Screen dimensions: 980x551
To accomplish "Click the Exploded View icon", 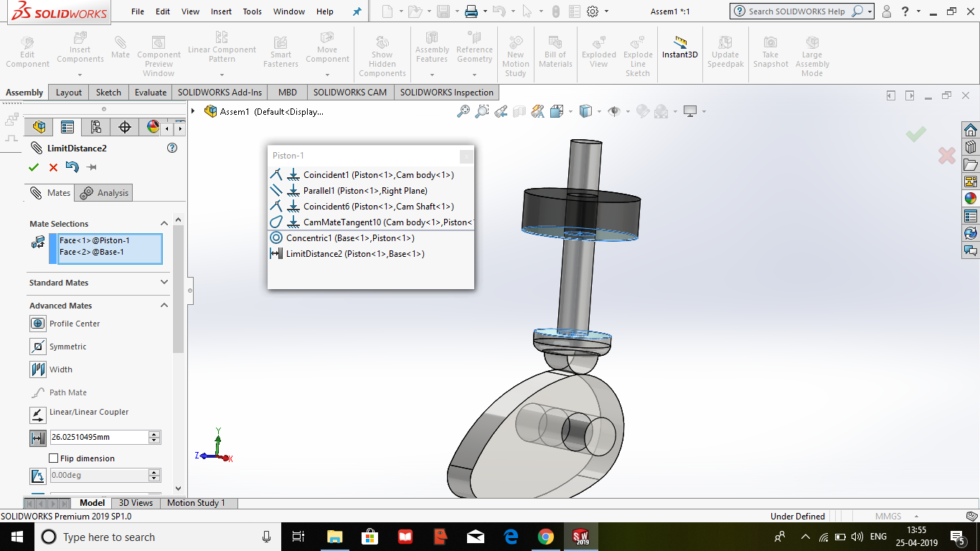I will pos(598,50).
